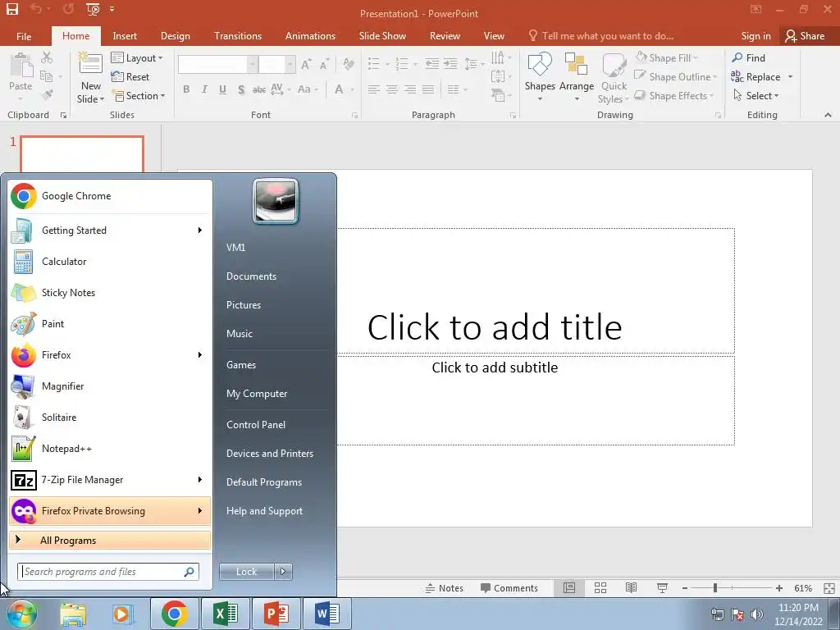
Task: Open Control Panel from Start menu
Action: [256, 425]
